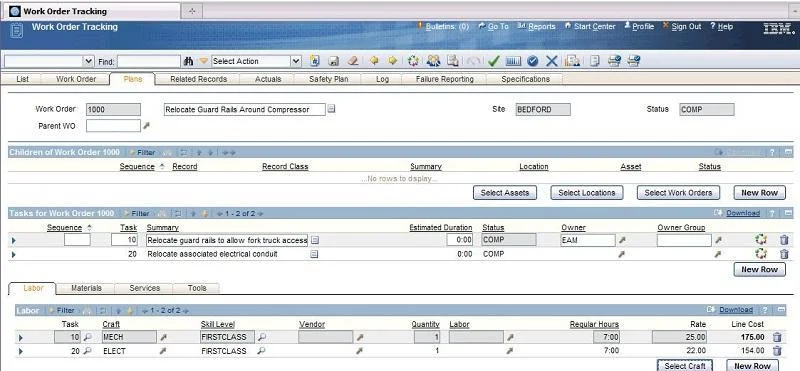This screenshot has height=371, width=800.
Task: Click the green checkmark toolbar icon
Action: click(x=493, y=61)
